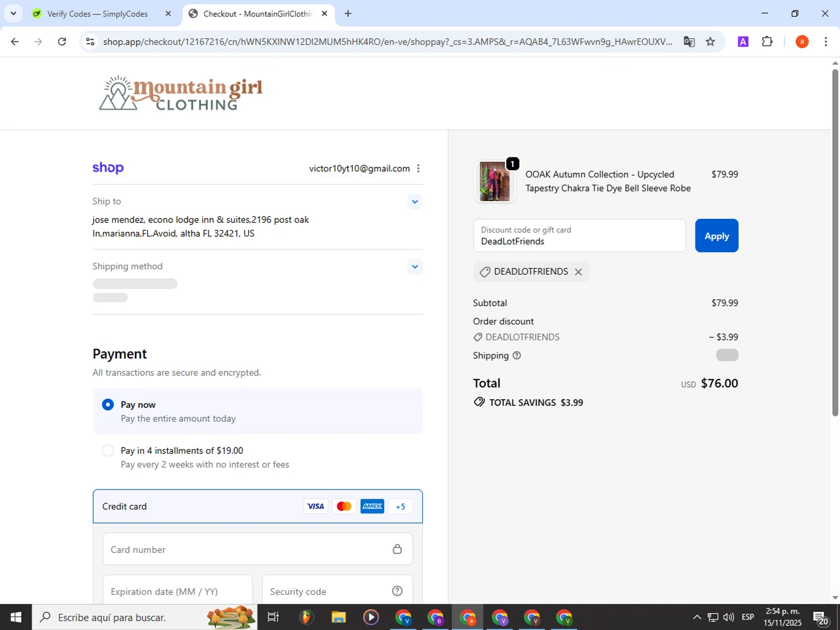This screenshot has height=630, width=840.
Task: Click the Mountain Girl Clothing logo
Action: pyautogui.click(x=180, y=93)
